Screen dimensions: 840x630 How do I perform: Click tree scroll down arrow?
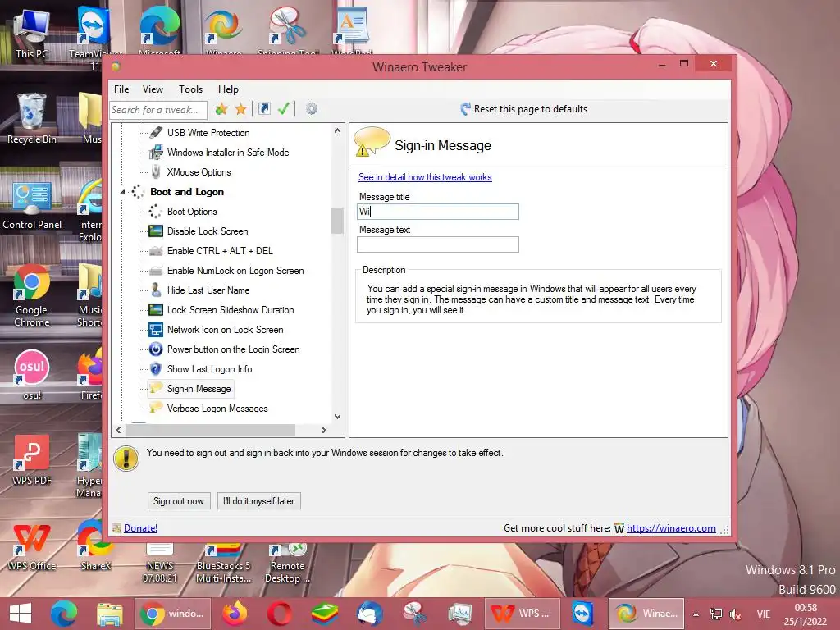[337, 416]
